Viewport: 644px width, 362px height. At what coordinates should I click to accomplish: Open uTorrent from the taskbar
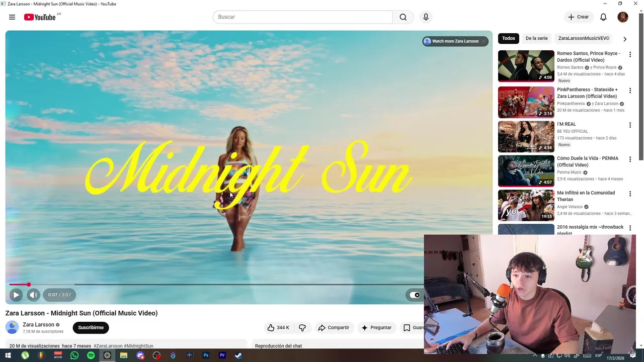[25, 355]
